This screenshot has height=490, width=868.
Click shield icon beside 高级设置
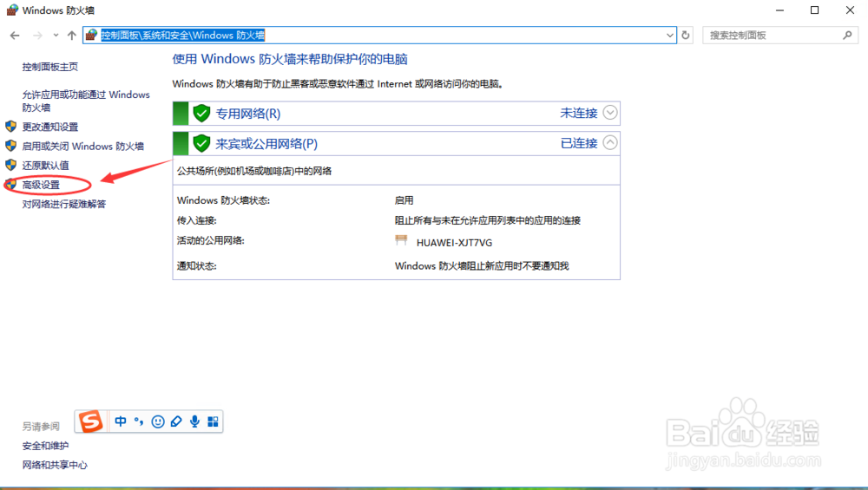pos(10,184)
